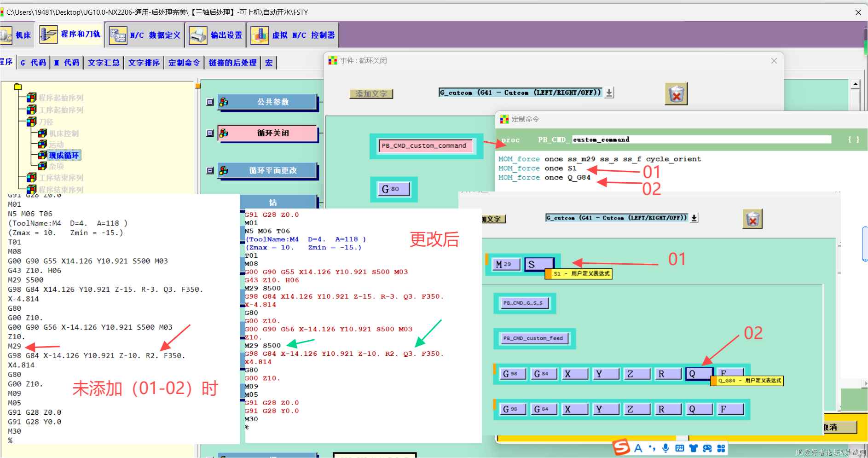Select the G 84 block in bottom row
Image resolution: width=868 pixels, height=458 pixels.
click(544, 409)
